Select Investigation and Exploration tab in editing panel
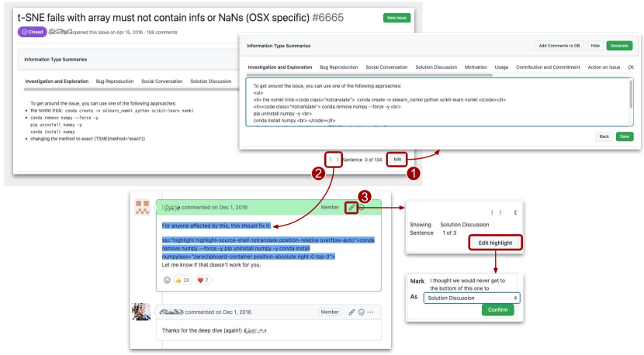 (279, 67)
